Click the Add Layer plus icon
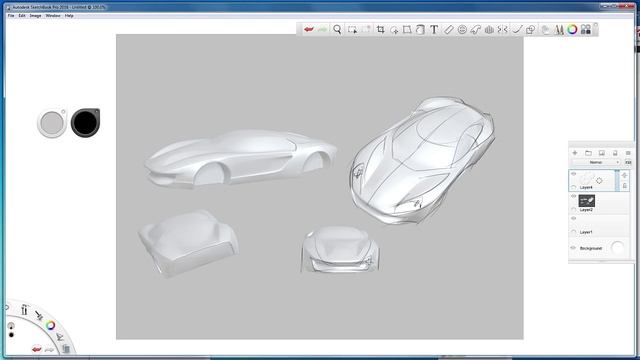 coord(575,153)
